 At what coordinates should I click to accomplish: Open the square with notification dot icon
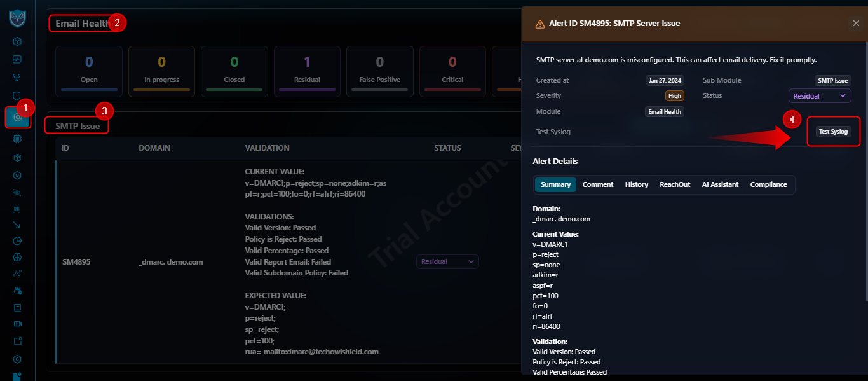(18, 341)
